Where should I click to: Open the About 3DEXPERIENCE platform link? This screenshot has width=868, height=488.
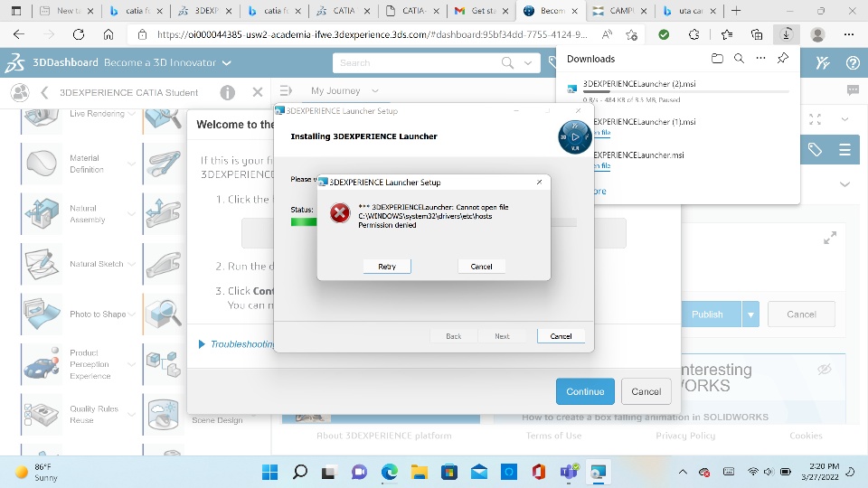[x=384, y=436]
